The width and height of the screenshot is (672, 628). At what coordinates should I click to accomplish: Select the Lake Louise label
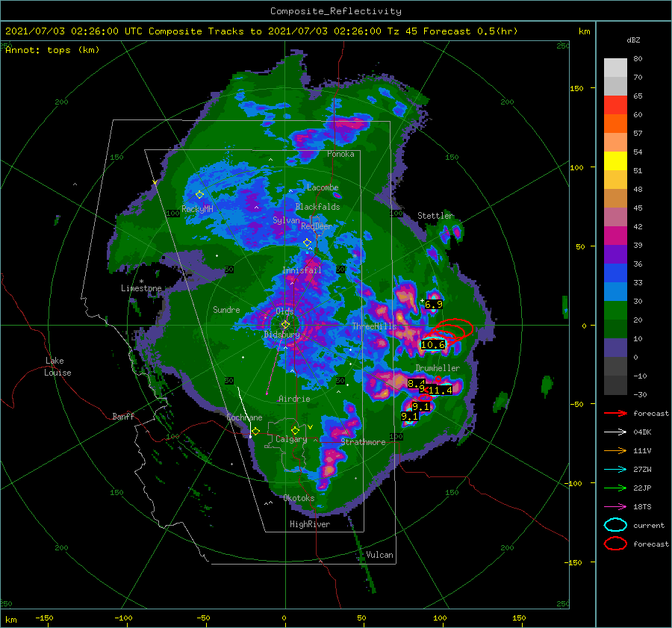tap(58, 367)
